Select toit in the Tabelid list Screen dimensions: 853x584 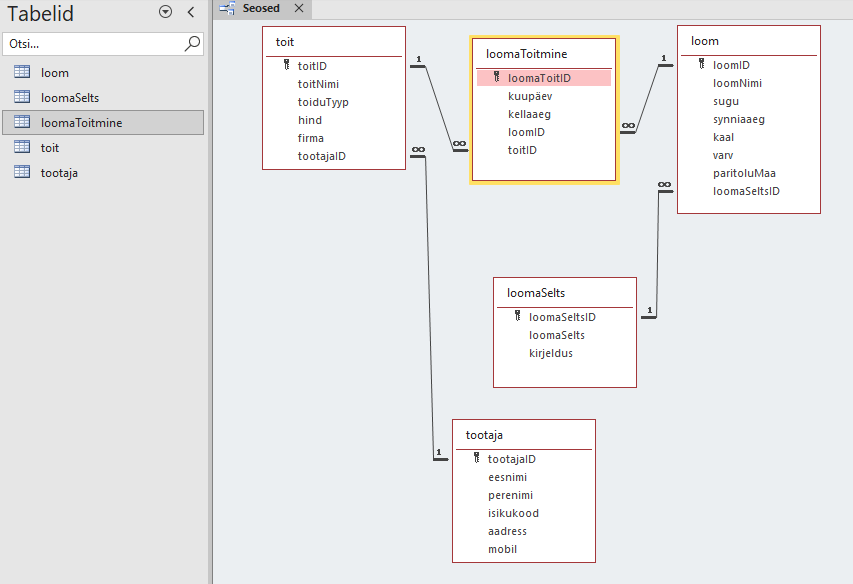[103, 147]
